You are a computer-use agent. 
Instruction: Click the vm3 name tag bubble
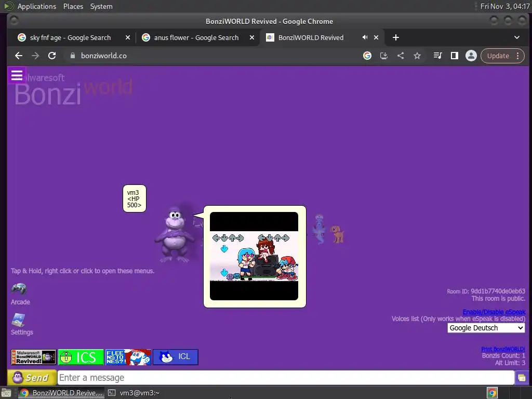tap(135, 198)
